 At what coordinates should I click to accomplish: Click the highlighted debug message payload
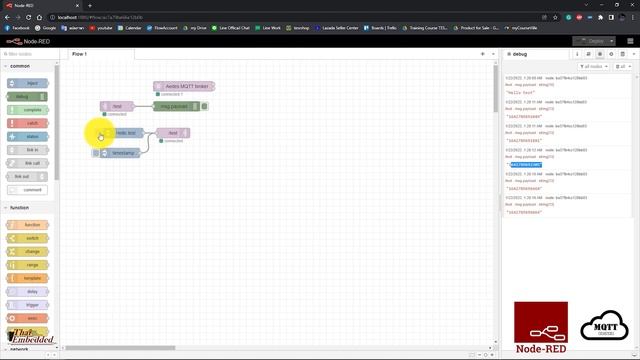click(526, 164)
